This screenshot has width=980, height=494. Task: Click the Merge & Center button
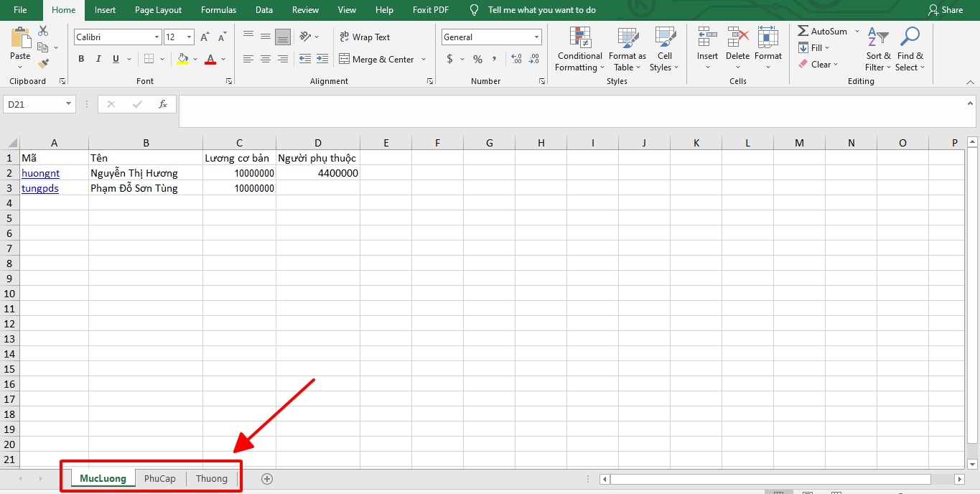(x=377, y=60)
